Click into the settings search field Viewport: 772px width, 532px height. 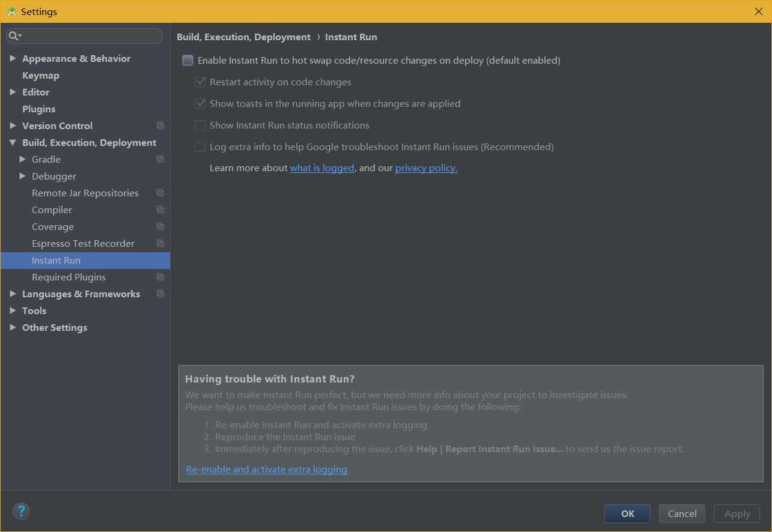click(x=90, y=36)
